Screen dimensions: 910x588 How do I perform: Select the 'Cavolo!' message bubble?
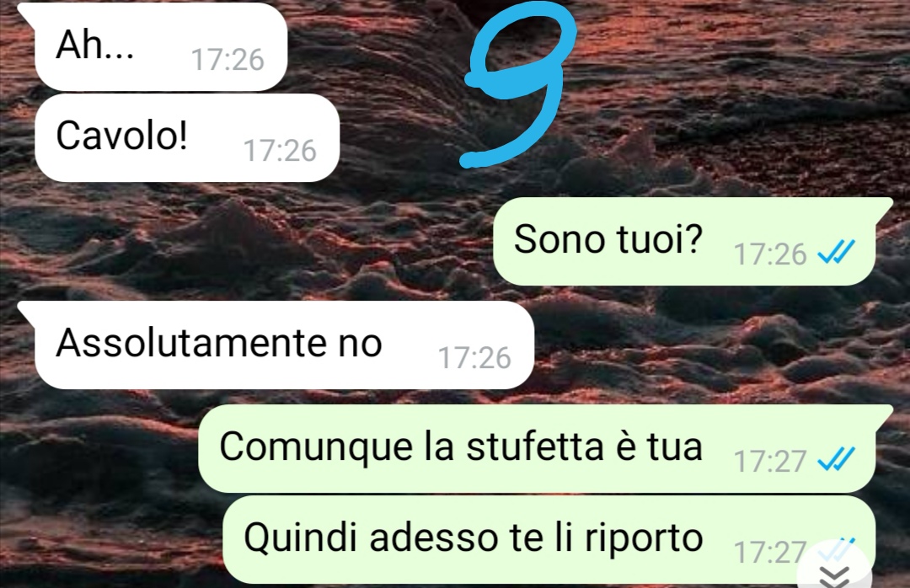pyautogui.click(x=187, y=137)
